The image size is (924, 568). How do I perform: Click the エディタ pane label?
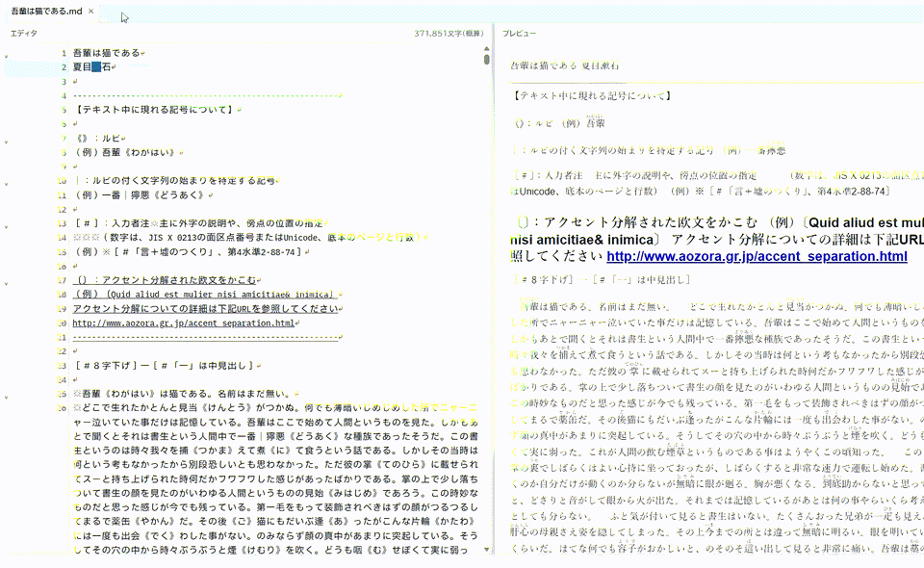(23, 34)
